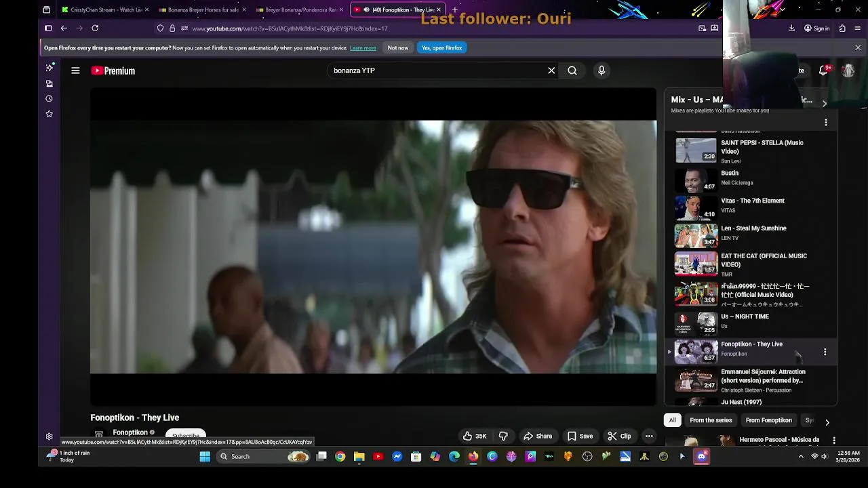Screen dimensions: 868x488
Task: Open site security padlock info
Action: pyautogui.click(x=172, y=28)
